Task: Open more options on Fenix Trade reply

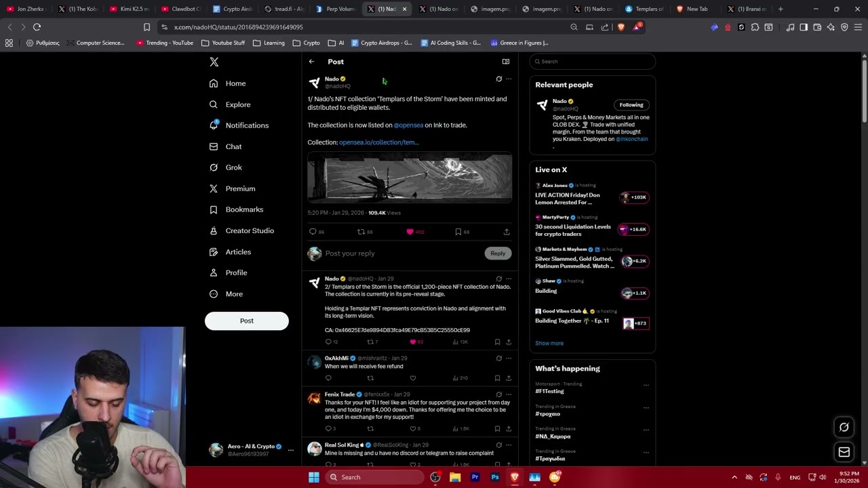Action: point(509,394)
